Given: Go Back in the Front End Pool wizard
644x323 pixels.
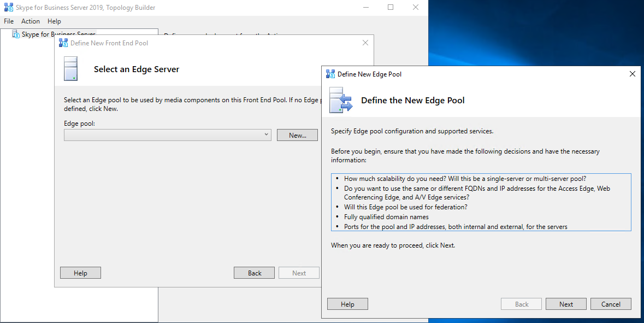Looking at the screenshot, I should (255, 273).
